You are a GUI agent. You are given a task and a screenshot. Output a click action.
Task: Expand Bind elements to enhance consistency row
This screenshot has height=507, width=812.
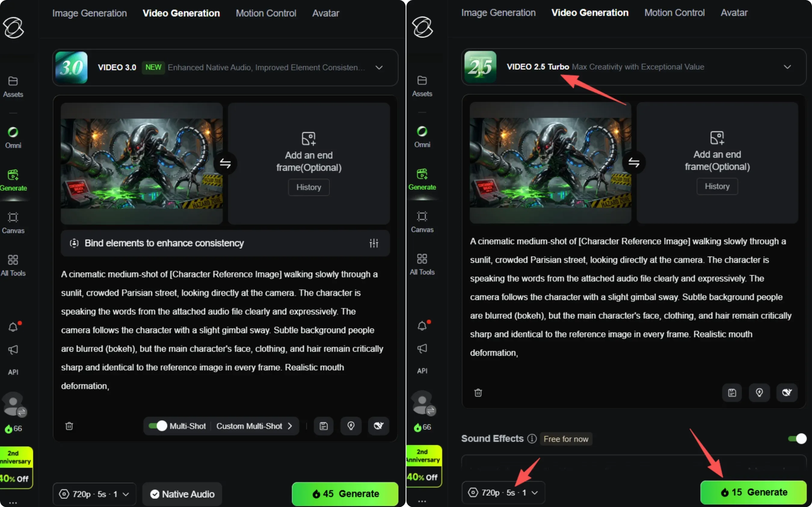225,243
